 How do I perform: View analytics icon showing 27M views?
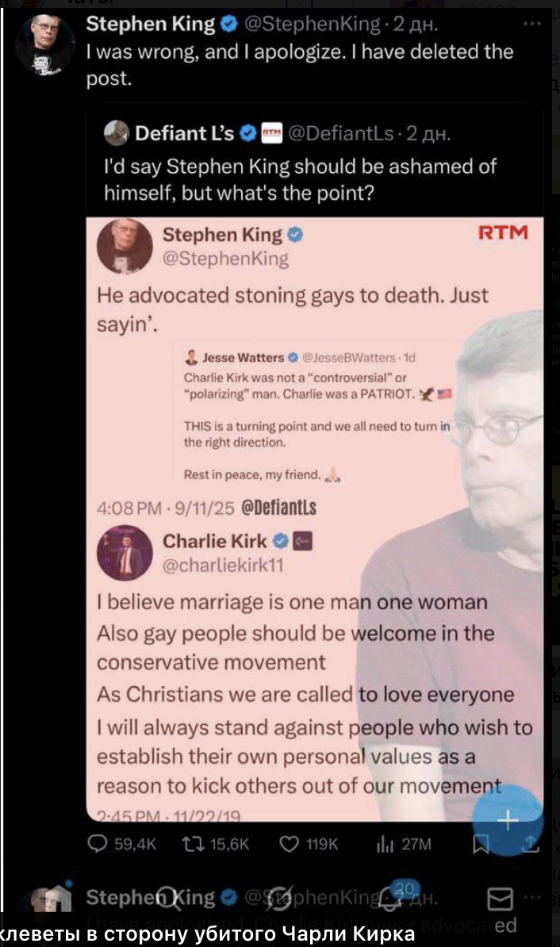pos(385,844)
